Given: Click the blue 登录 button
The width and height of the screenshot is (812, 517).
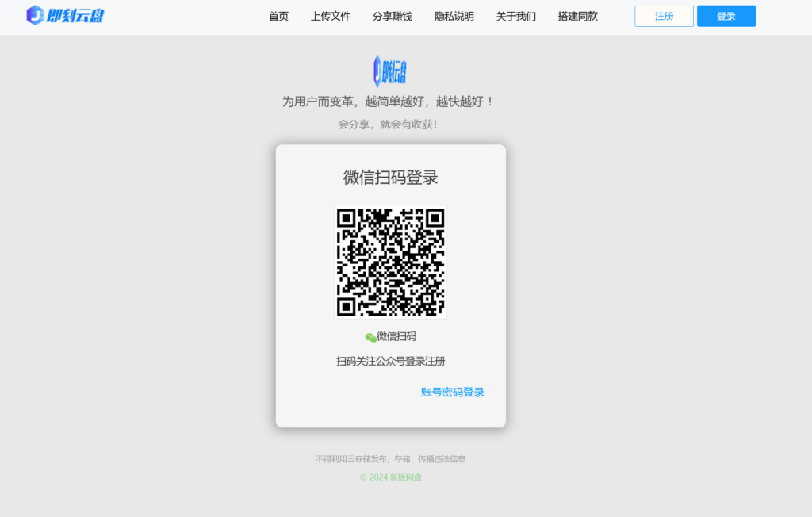Looking at the screenshot, I should point(726,16).
